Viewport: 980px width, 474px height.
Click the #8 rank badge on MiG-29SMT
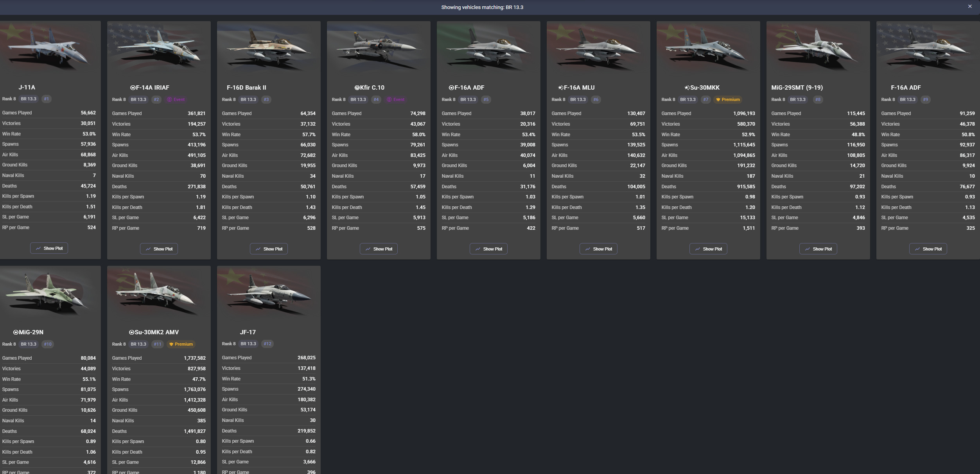coord(818,99)
